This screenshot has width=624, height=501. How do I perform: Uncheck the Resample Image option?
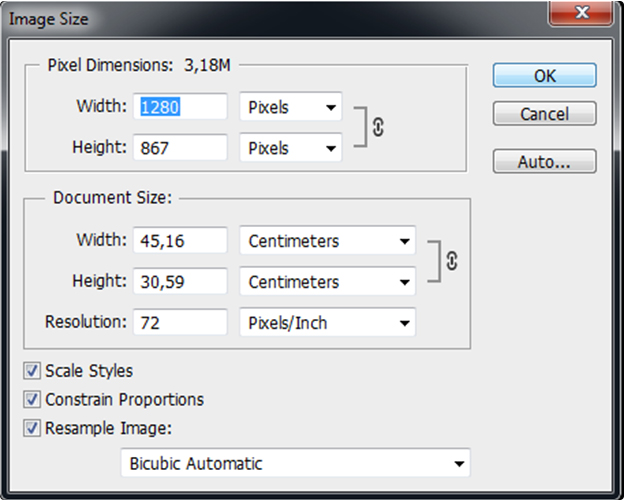tap(33, 429)
